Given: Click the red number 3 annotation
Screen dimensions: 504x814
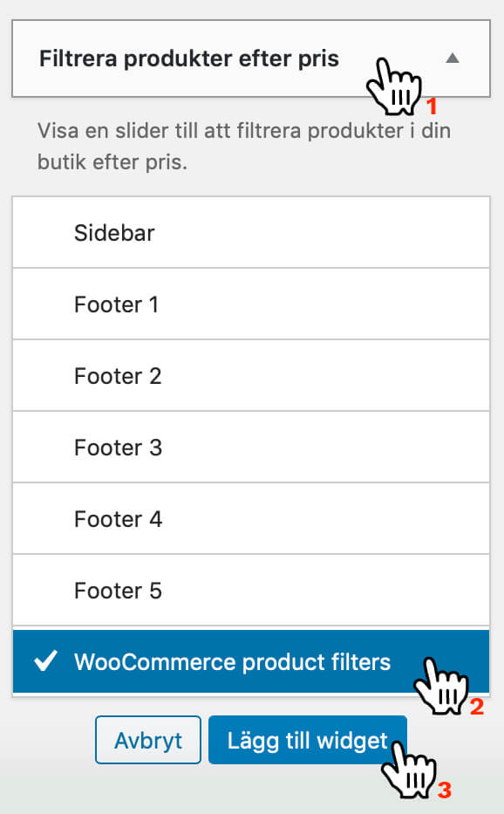Looking at the screenshot, I should (x=445, y=790).
